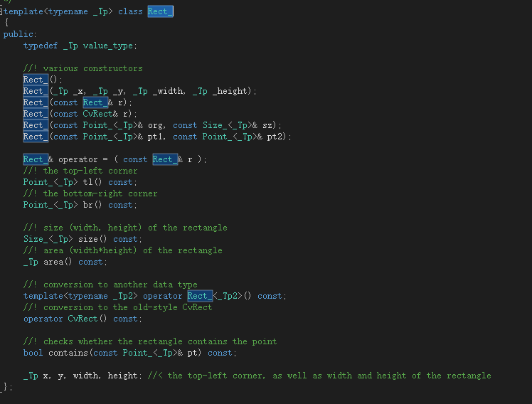
Task: Click the default constructor 'Rect_();'
Action: (x=43, y=80)
